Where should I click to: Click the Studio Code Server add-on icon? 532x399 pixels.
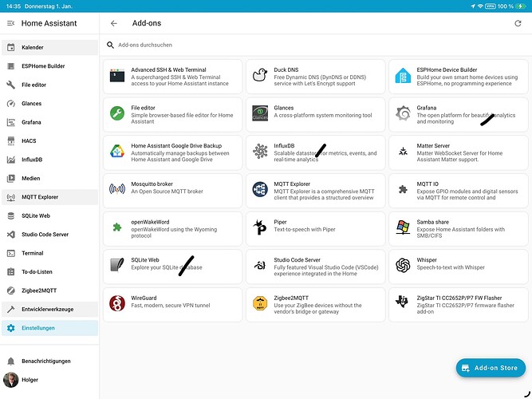coord(260,265)
